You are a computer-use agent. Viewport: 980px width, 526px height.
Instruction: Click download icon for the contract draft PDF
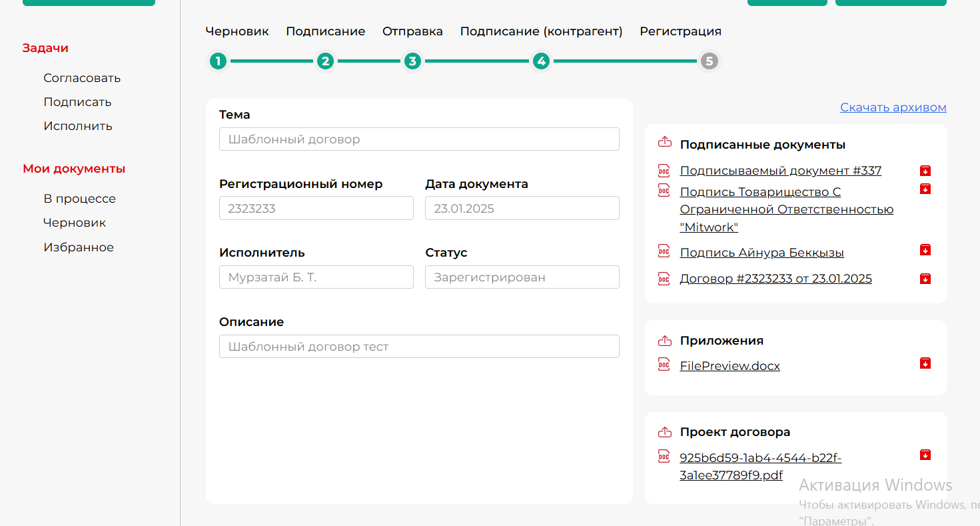[x=925, y=455]
